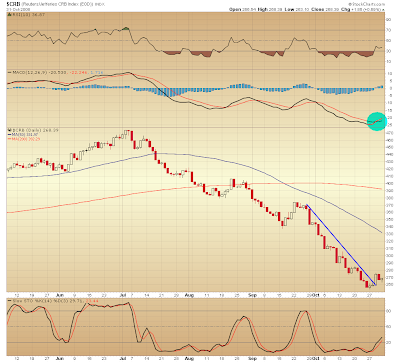The width and height of the screenshot is (400, 362).
Task: Click the RSI indicator triangle icon
Action: 10,15
